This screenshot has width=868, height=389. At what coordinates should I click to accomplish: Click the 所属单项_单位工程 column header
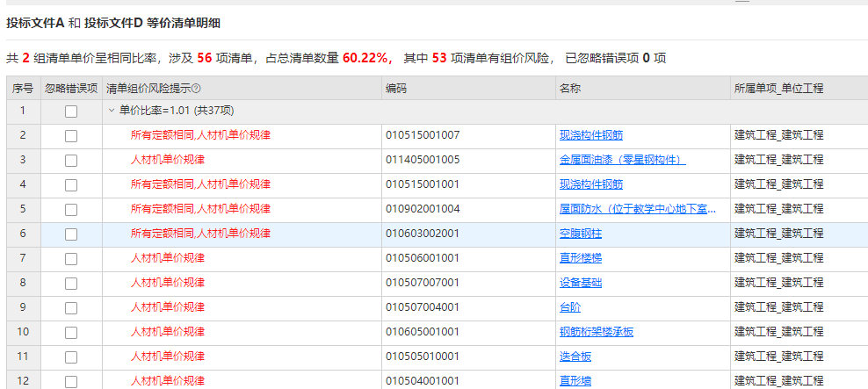point(799,88)
